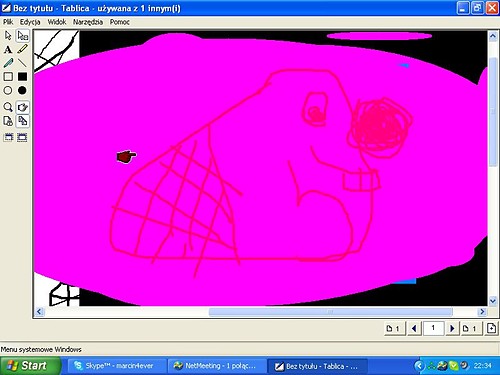This screenshot has height=375, width=500.
Task: Click the page number field
Action: pos(433,328)
